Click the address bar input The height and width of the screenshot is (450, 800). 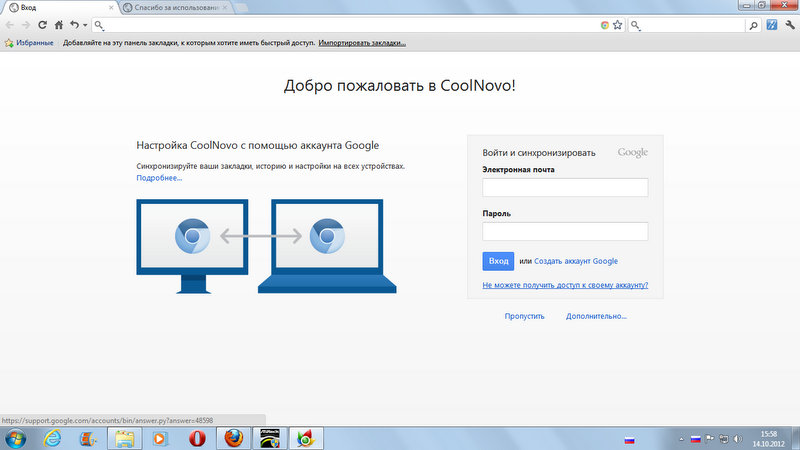pos(351,25)
